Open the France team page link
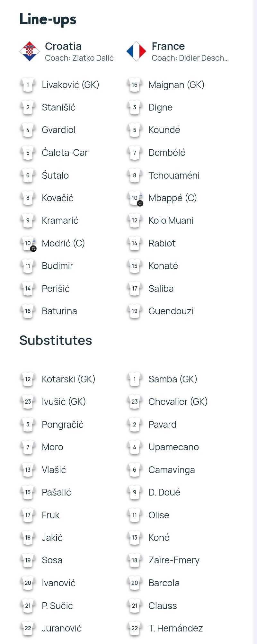Viewport: 257px width, 644px height. click(x=168, y=46)
